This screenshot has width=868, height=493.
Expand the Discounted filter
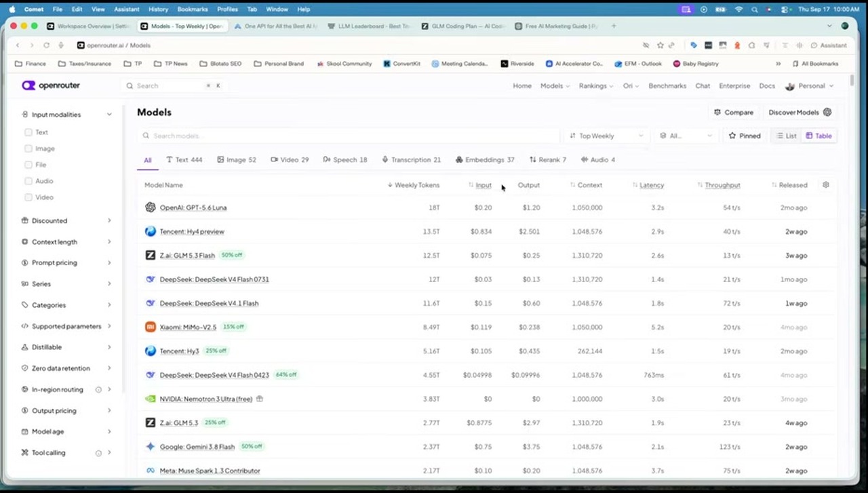pos(66,220)
